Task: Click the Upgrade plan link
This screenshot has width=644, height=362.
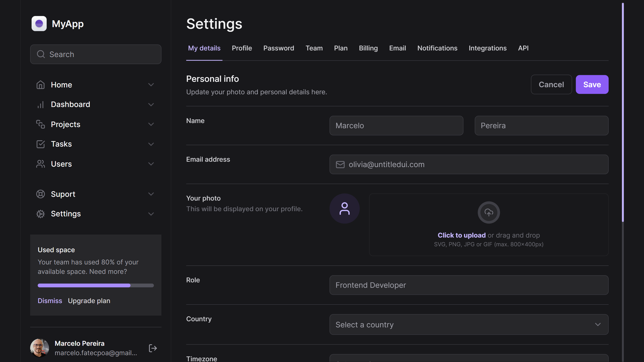Action: (x=89, y=301)
